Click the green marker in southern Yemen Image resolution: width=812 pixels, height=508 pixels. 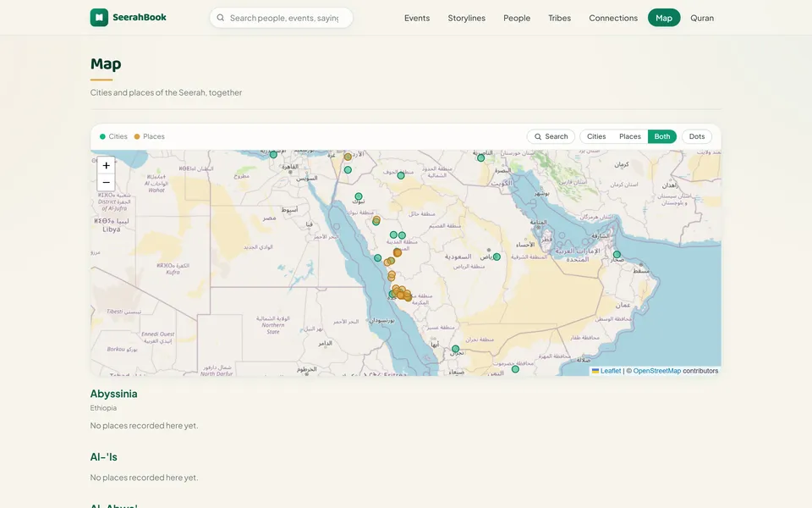(x=515, y=369)
